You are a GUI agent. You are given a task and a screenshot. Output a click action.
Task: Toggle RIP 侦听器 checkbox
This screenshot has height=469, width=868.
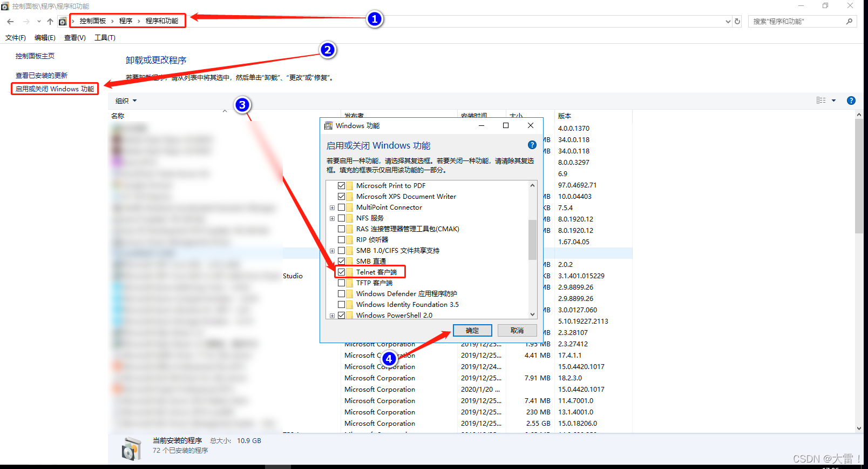(x=341, y=240)
